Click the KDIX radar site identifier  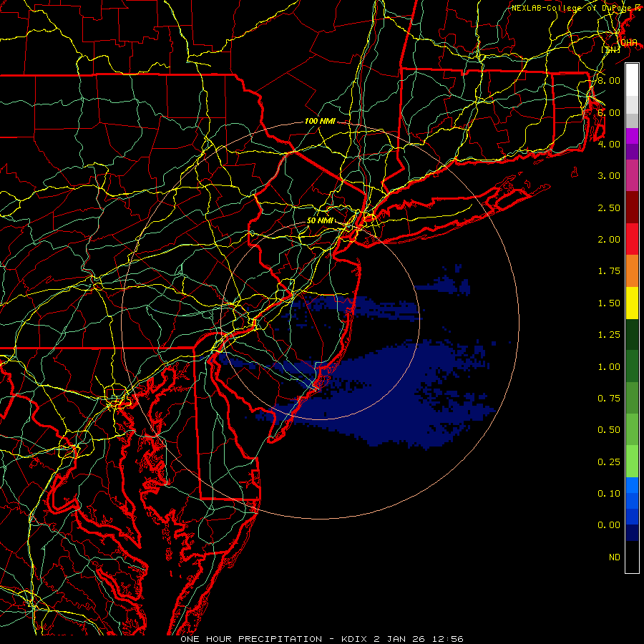(x=355, y=639)
